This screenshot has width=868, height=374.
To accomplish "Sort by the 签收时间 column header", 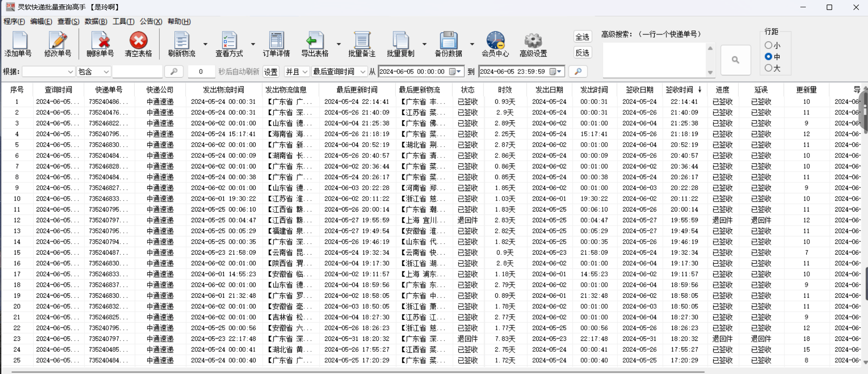I will (684, 90).
